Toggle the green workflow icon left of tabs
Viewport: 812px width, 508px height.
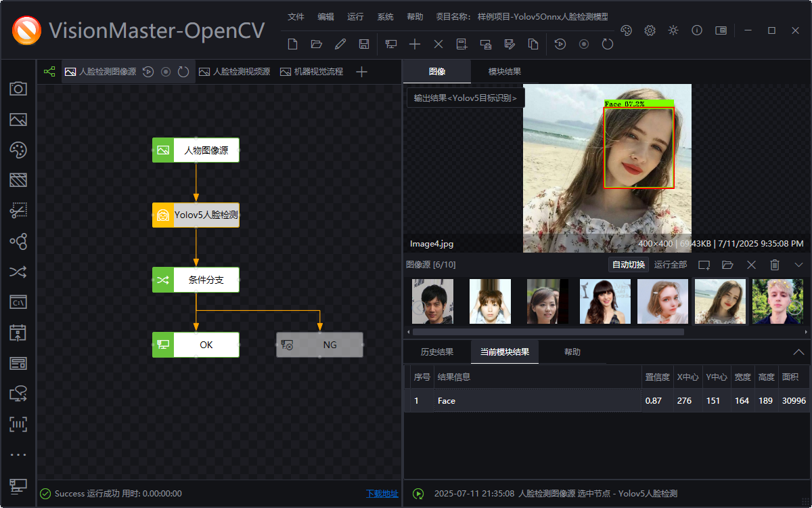(49, 71)
